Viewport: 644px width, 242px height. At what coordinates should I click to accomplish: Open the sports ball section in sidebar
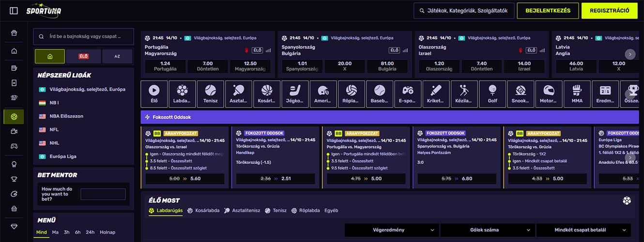pos(14,117)
